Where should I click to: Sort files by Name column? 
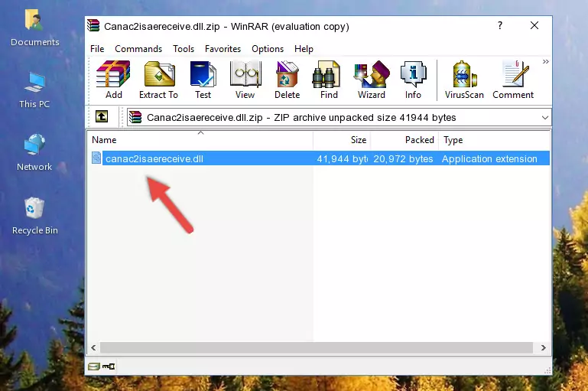(200, 140)
